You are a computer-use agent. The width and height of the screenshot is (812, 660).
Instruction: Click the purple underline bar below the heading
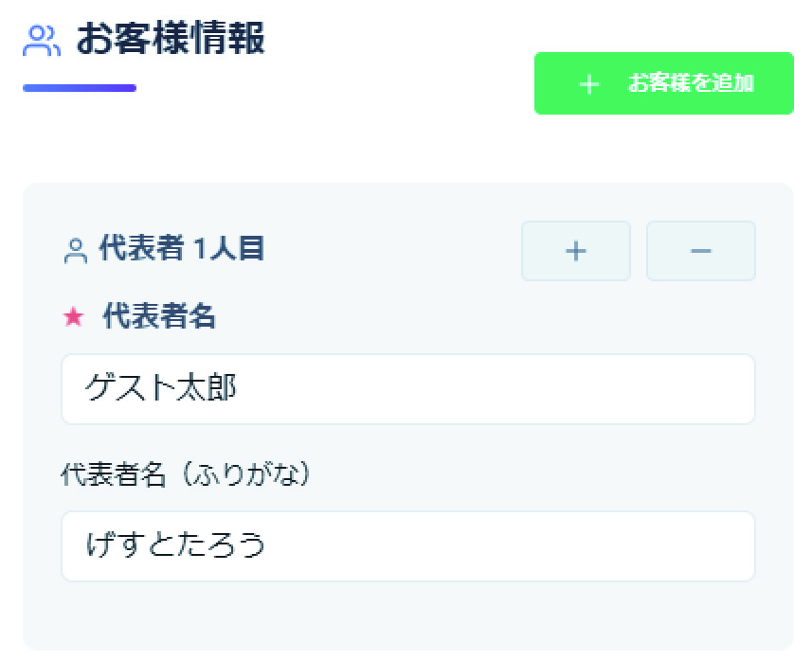(x=79, y=87)
